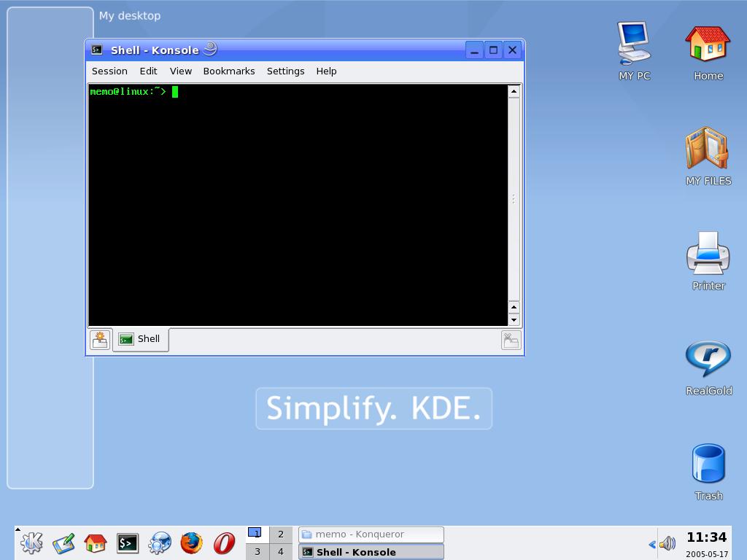Open the Session menu in Konsole
The width and height of the screenshot is (747, 560).
pyautogui.click(x=109, y=71)
